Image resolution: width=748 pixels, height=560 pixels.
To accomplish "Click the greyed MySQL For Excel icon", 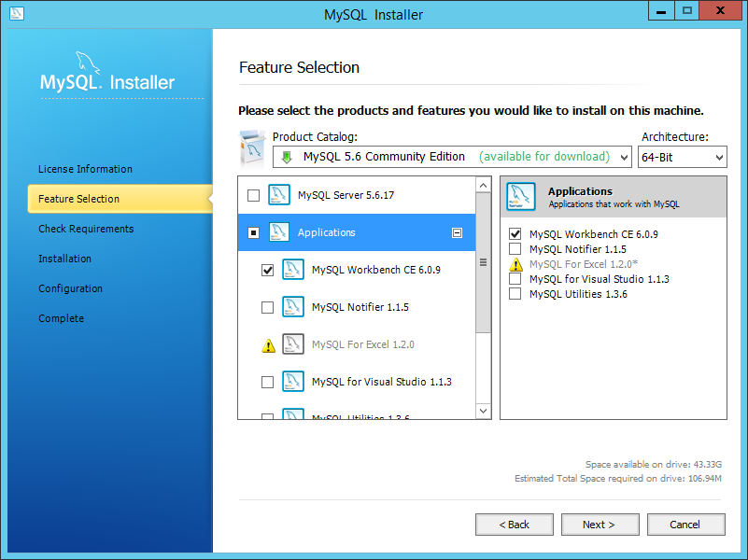I will pyautogui.click(x=293, y=344).
